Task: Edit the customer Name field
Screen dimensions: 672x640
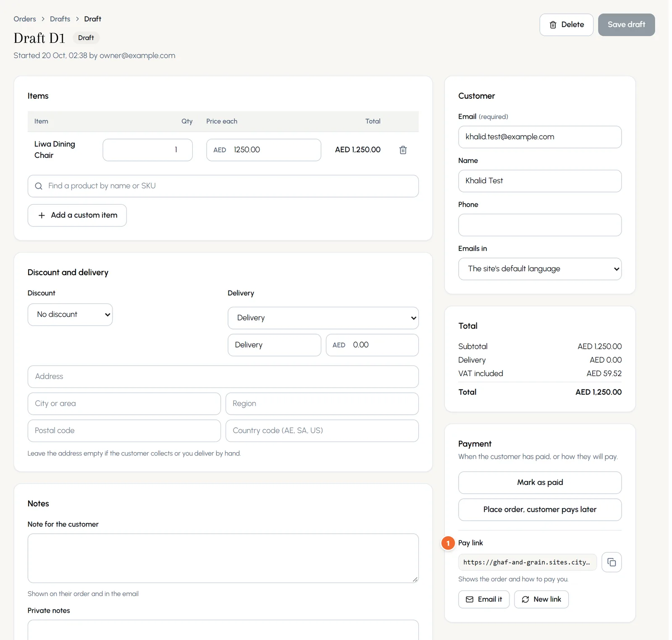Action: [540, 181]
